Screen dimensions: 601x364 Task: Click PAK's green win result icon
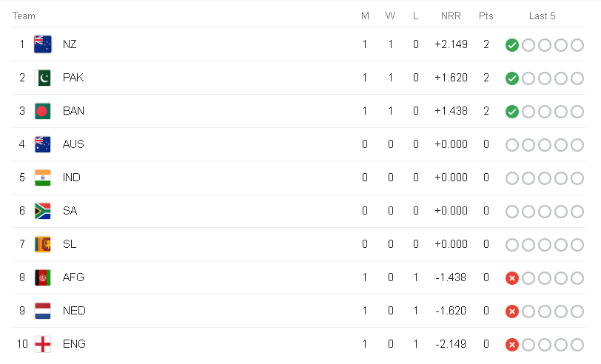point(511,78)
